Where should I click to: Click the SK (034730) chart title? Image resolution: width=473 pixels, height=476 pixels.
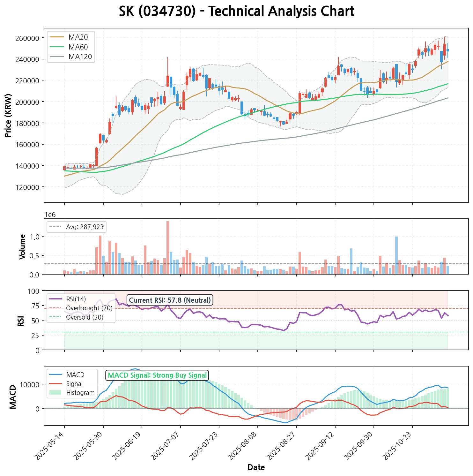point(236,11)
